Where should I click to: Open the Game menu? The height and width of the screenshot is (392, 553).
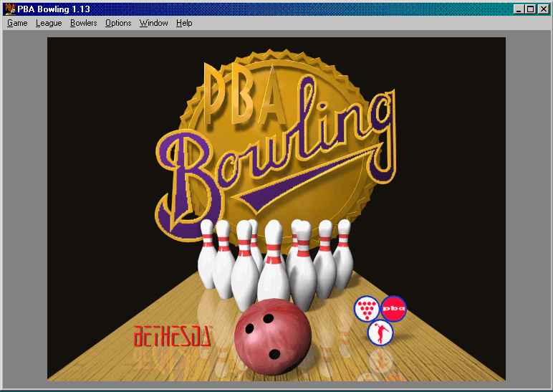click(17, 23)
